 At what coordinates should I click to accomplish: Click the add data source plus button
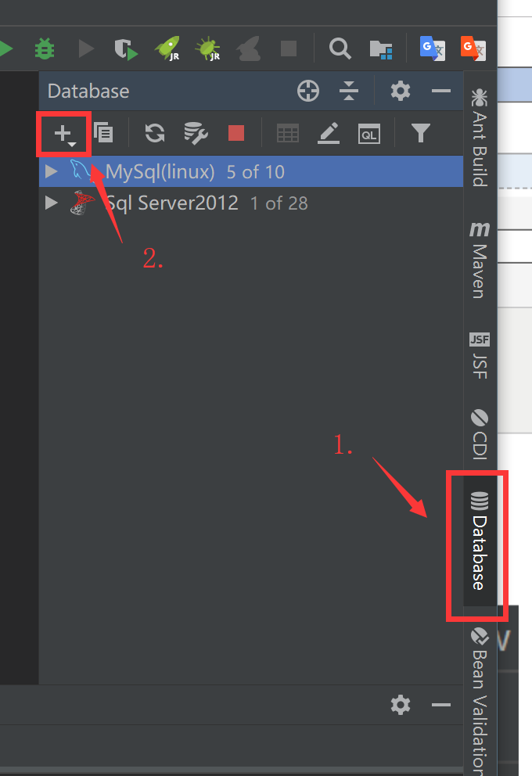[x=64, y=134]
